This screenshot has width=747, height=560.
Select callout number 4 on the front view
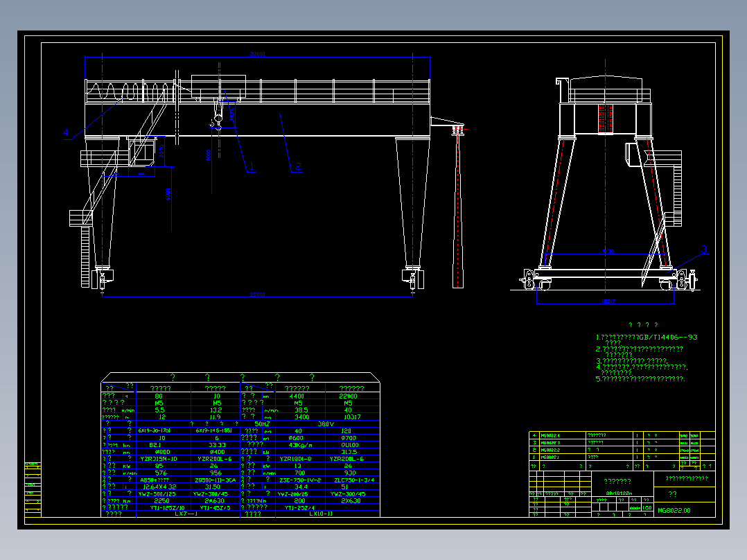[66, 133]
